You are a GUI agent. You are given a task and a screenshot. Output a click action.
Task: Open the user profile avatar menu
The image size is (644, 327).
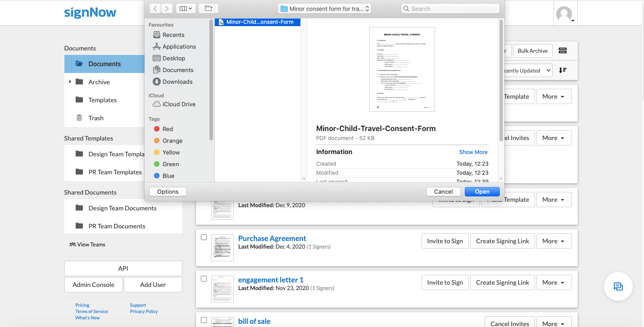point(565,14)
